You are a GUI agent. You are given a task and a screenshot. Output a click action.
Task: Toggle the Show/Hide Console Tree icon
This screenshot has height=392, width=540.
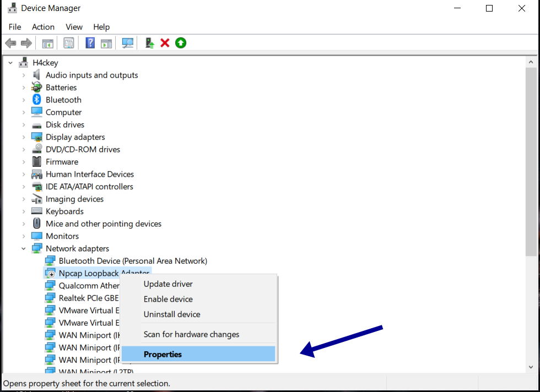tap(47, 42)
